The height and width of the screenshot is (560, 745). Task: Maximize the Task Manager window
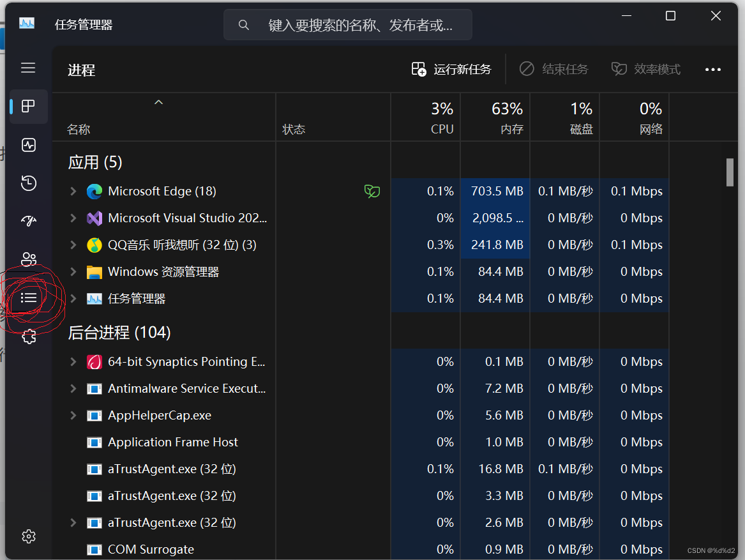point(670,16)
